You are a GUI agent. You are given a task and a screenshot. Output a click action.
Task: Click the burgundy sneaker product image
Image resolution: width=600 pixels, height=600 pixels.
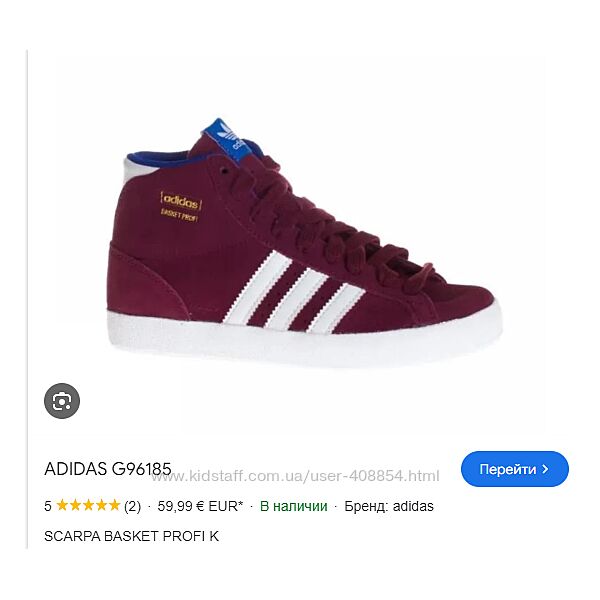(x=304, y=243)
